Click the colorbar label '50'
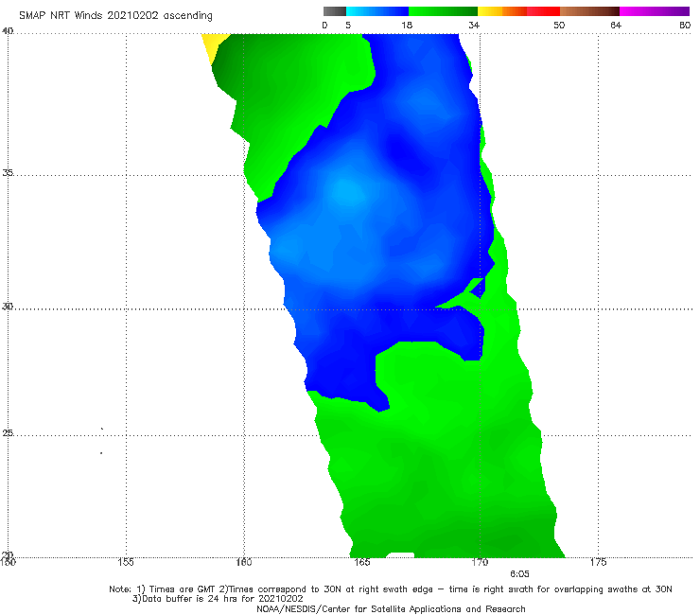The width and height of the screenshot is (700, 615). coord(559,25)
